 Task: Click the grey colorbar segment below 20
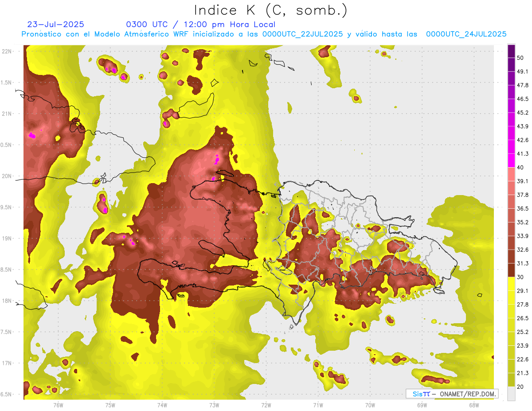511,394
